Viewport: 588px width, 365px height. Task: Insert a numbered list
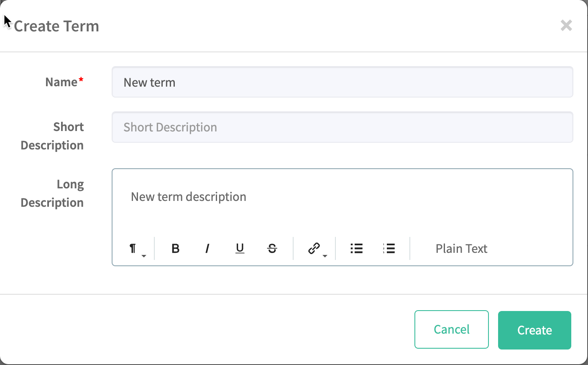(389, 249)
